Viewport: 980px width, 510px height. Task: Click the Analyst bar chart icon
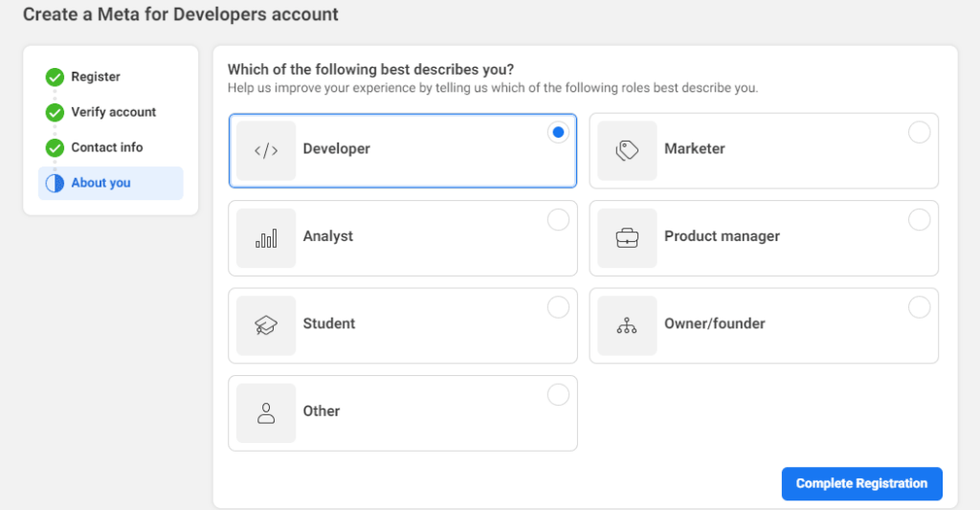tap(266, 238)
